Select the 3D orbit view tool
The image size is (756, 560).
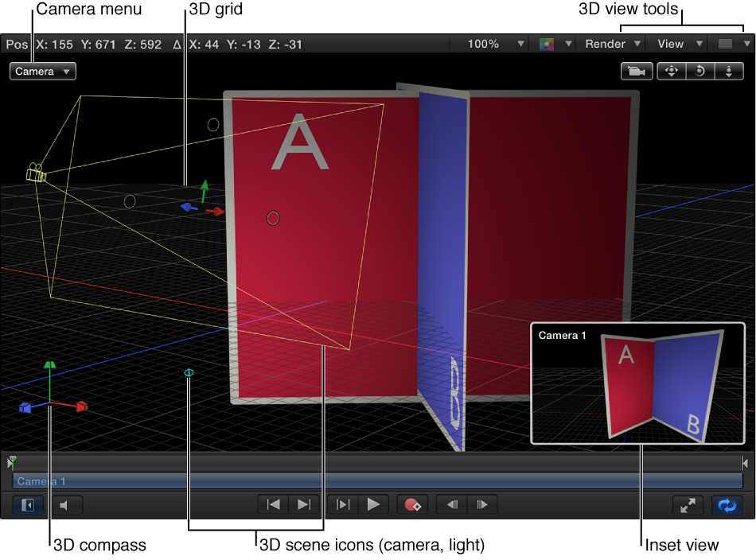tap(699, 71)
